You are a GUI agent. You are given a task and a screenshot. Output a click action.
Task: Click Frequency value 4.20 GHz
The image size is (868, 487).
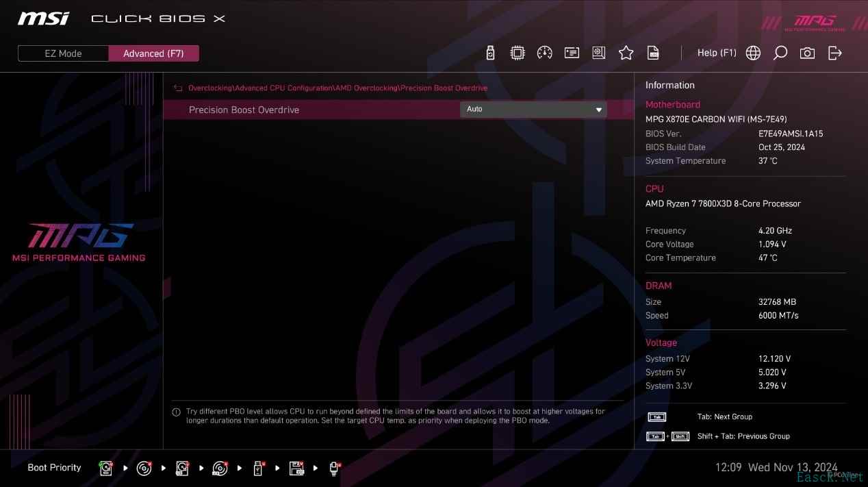[x=776, y=231]
